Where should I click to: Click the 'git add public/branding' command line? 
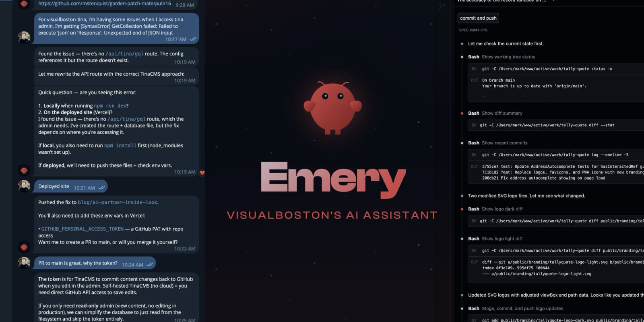point(563,320)
